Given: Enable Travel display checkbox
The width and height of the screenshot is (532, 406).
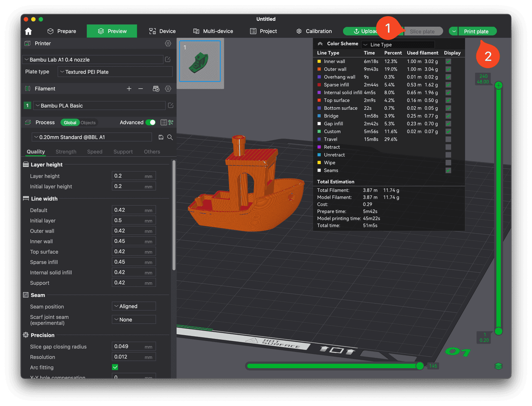Looking at the screenshot, I should tap(448, 139).
